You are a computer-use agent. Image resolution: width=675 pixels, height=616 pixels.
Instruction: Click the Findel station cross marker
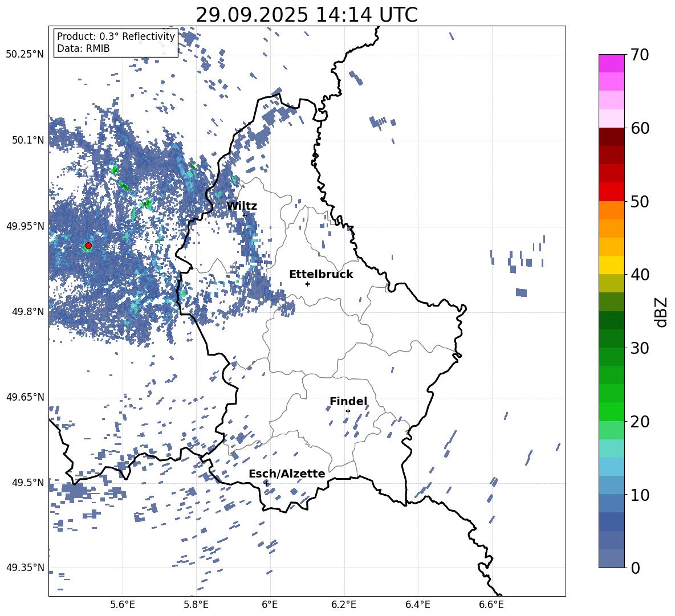(x=348, y=411)
